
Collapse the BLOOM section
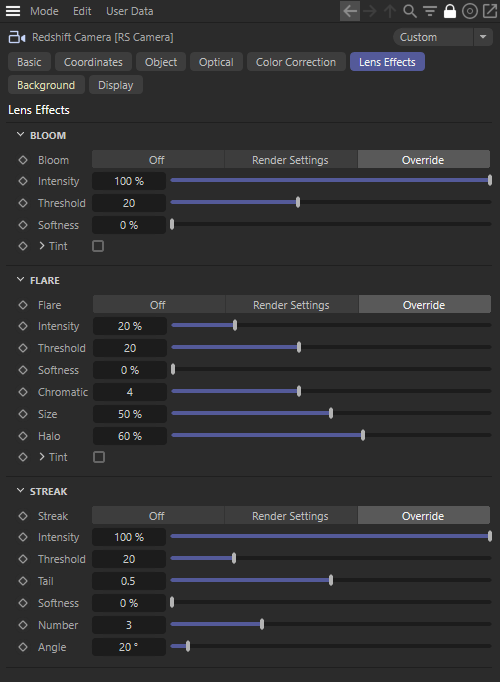20,135
